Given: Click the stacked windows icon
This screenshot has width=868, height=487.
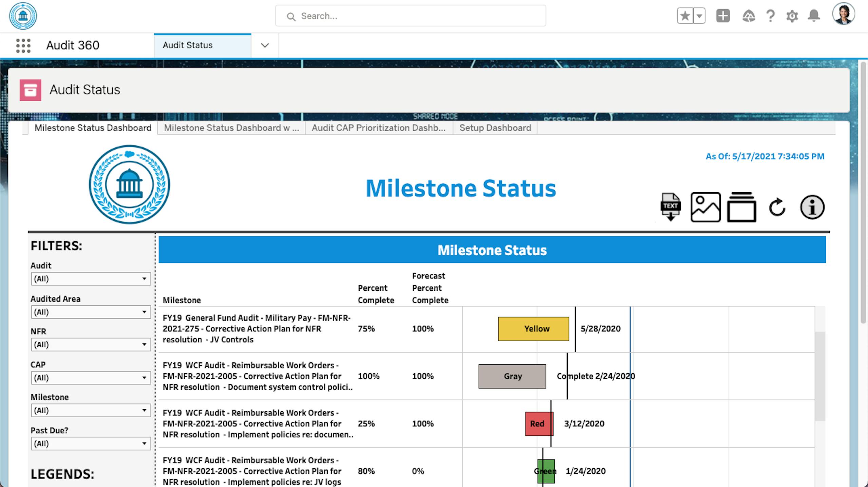Looking at the screenshot, I should click(x=741, y=207).
